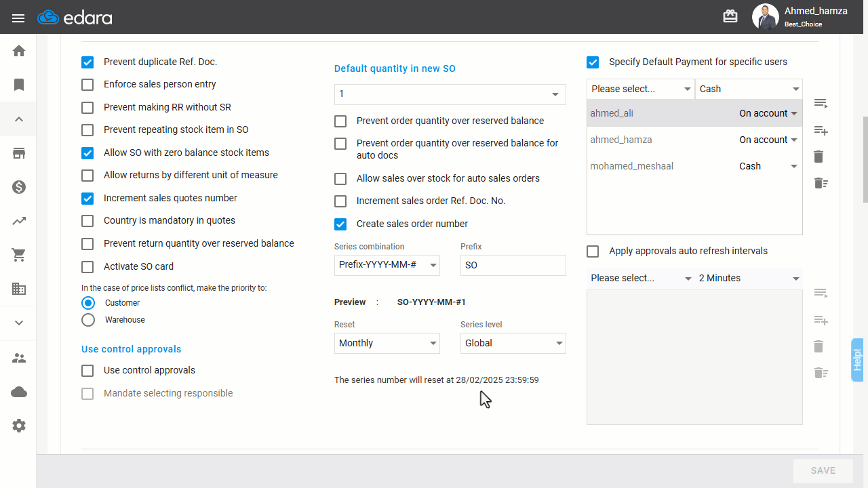Viewport: 868px width, 488px height.
Task: Expand sidebar section with down chevron
Action: (x=19, y=323)
